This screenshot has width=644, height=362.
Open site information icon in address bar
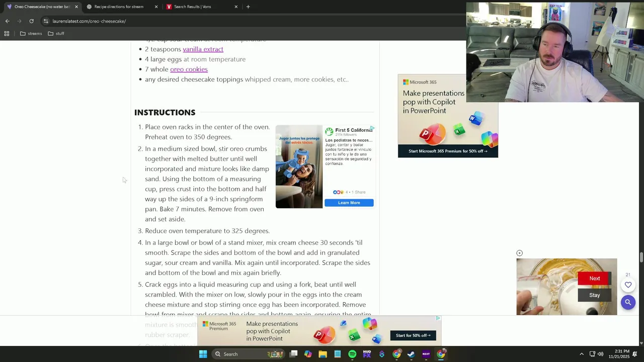(46, 21)
